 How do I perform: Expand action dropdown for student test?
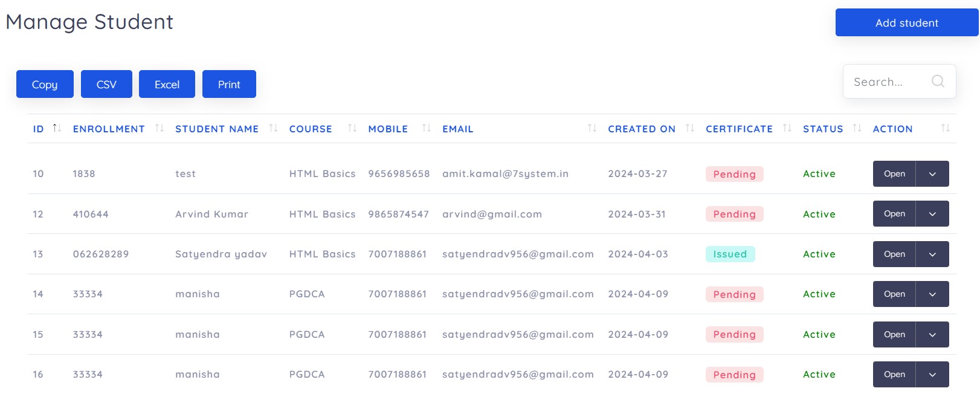932,174
